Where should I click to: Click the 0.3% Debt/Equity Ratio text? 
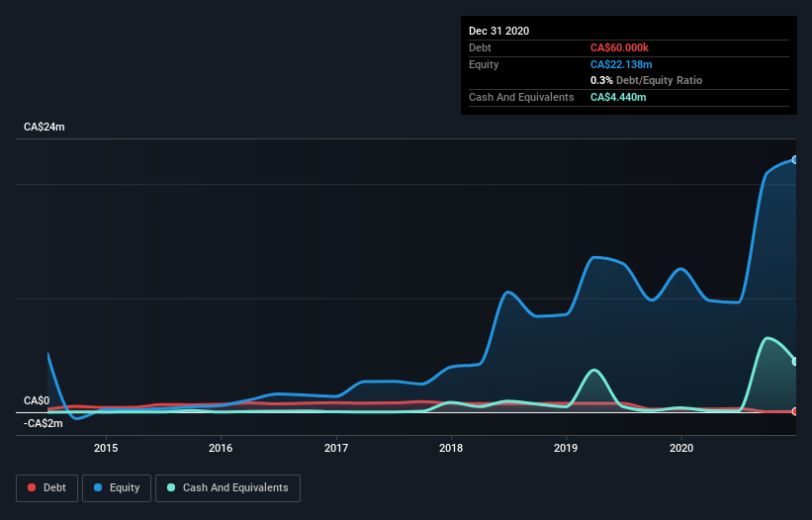(x=646, y=81)
